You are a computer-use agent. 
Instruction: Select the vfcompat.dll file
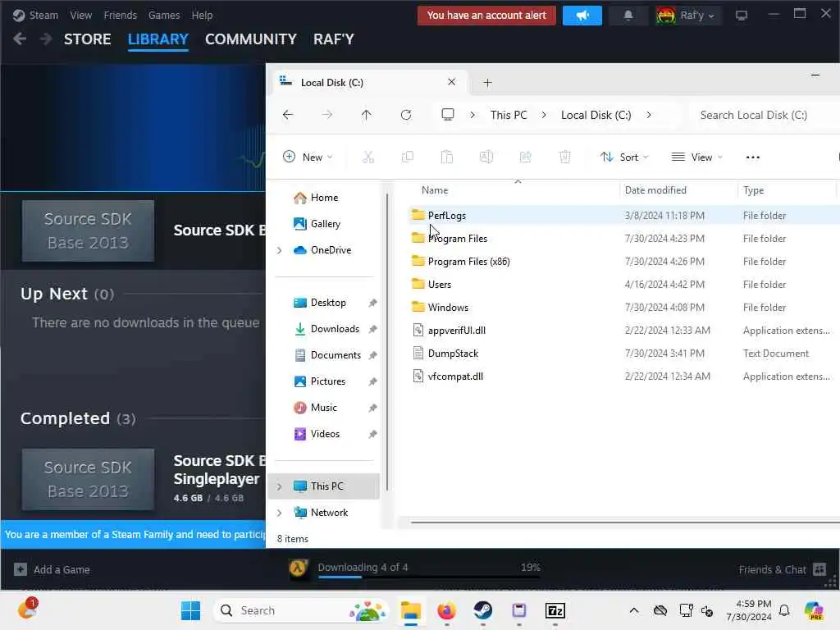click(623, 377)
